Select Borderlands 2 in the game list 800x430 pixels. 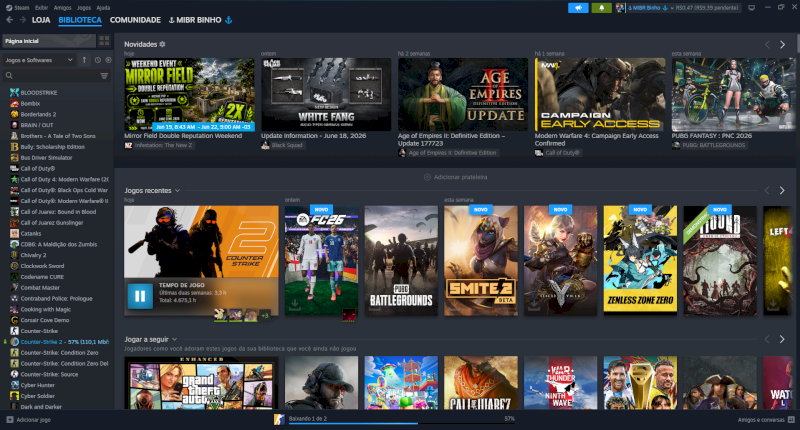pyautogui.click(x=38, y=114)
